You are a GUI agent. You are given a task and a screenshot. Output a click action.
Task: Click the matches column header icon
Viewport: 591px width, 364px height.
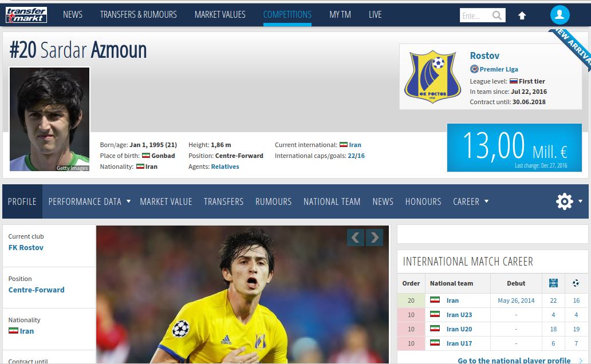click(553, 283)
